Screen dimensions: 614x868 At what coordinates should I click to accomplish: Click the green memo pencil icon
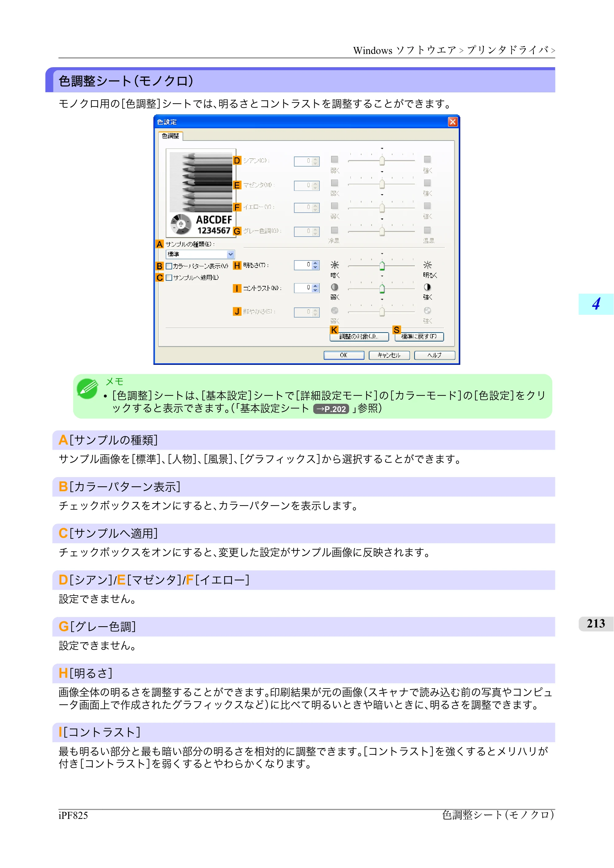click(x=87, y=389)
